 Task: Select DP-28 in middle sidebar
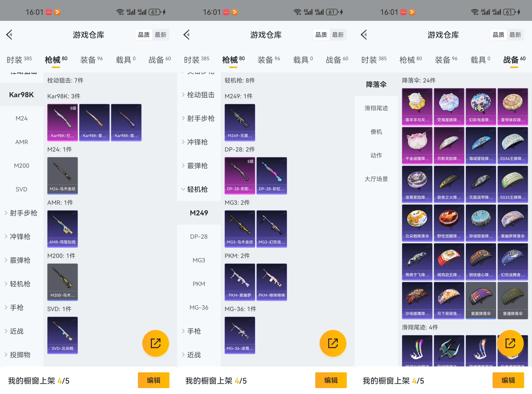199,237
